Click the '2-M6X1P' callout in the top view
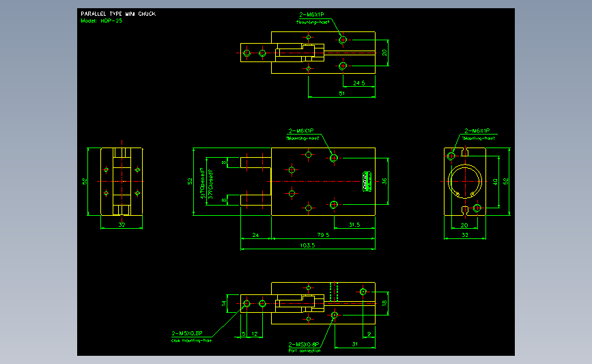The height and width of the screenshot is (364, 592). [311, 15]
